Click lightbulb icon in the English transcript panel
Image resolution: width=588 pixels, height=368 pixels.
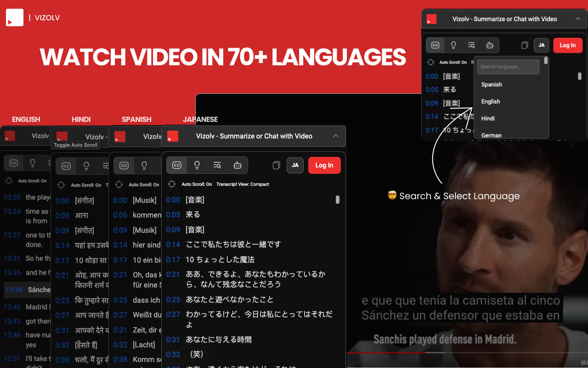(33, 163)
